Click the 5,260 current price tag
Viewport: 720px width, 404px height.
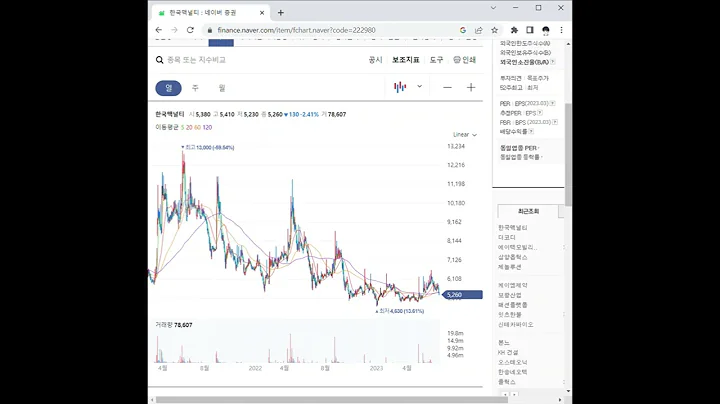[x=463, y=295]
